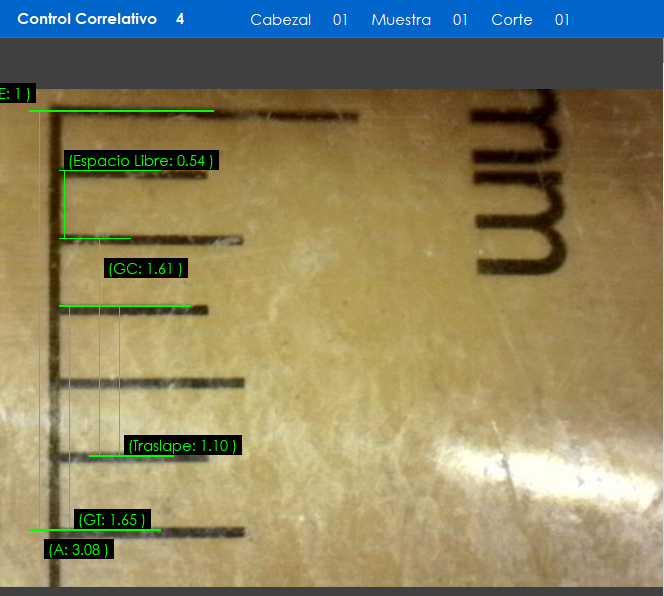Click the Cabezal label in header

pyautogui.click(x=280, y=20)
